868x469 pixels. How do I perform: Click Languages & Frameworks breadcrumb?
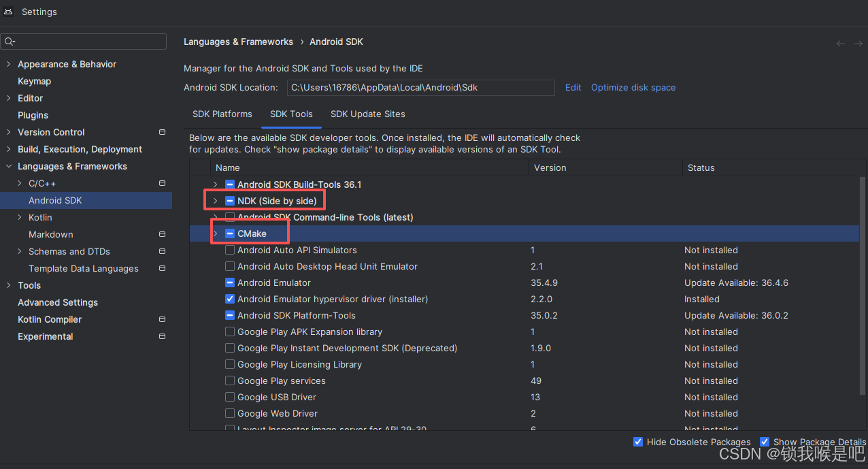coord(238,42)
